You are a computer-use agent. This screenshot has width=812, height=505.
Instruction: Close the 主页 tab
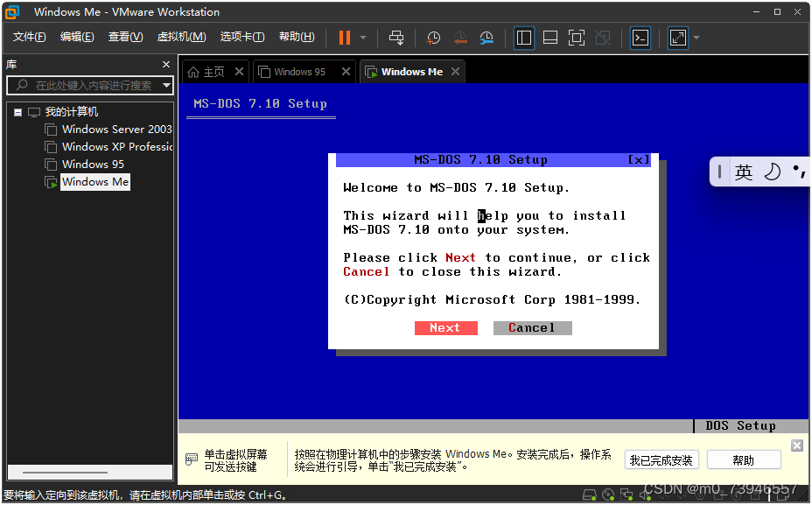click(x=239, y=72)
